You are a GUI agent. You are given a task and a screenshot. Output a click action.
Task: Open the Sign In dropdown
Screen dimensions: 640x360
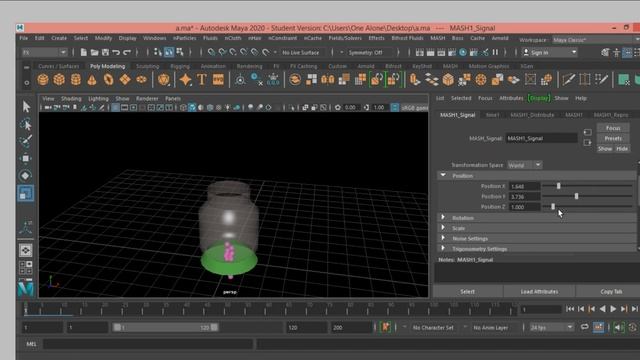550,52
